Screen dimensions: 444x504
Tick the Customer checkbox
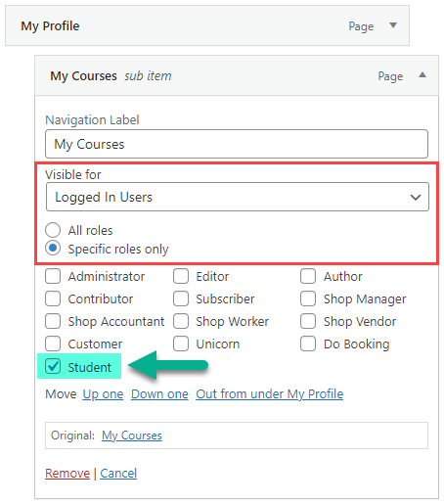click(x=53, y=344)
